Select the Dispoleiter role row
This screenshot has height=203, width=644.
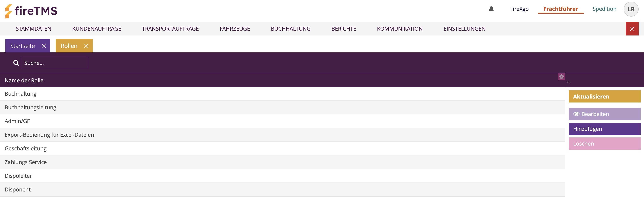(x=282, y=176)
